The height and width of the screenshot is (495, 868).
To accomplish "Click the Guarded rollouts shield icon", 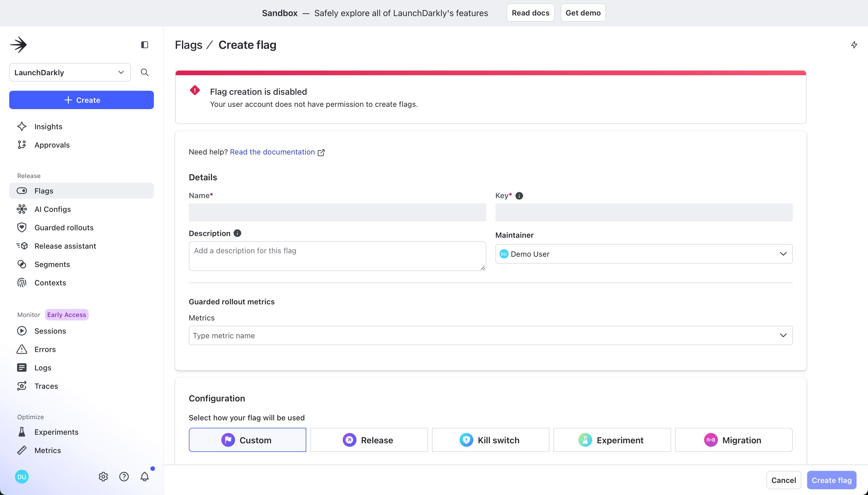I will pos(22,227).
